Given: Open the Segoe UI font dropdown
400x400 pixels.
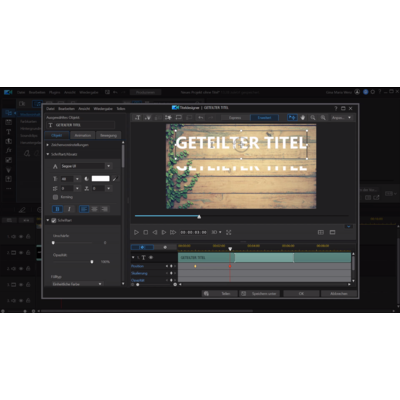Looking at the screenshot, I should (109, 166).
